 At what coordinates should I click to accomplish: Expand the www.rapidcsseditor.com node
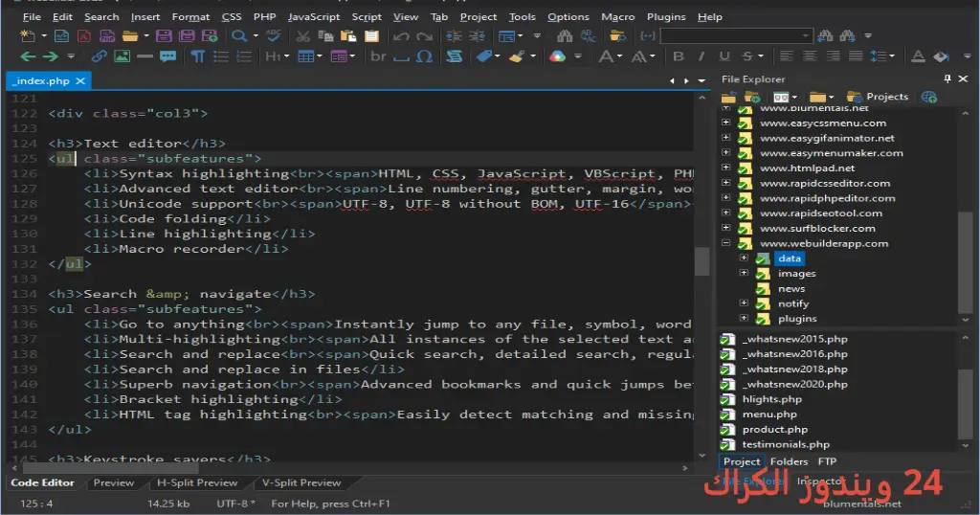coord(725,182)
